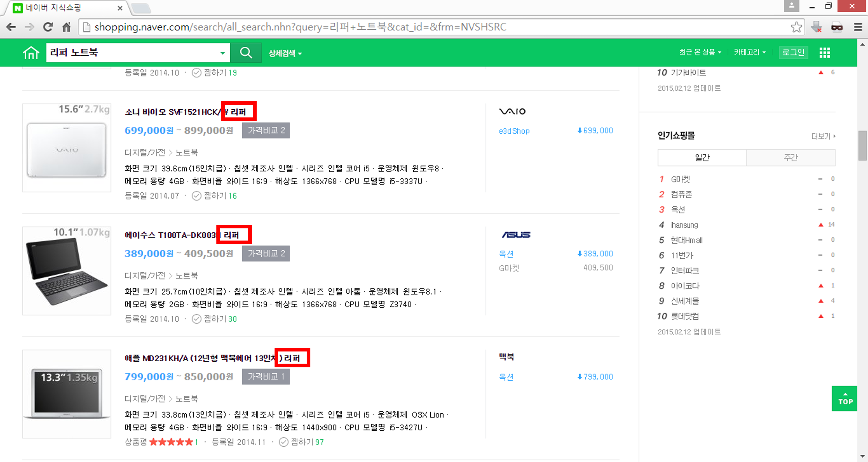The height and width of the screenshot is (462, 868).
Task: Click 가격비교 1 for Apple MacBook
Action: coord(266,377)
